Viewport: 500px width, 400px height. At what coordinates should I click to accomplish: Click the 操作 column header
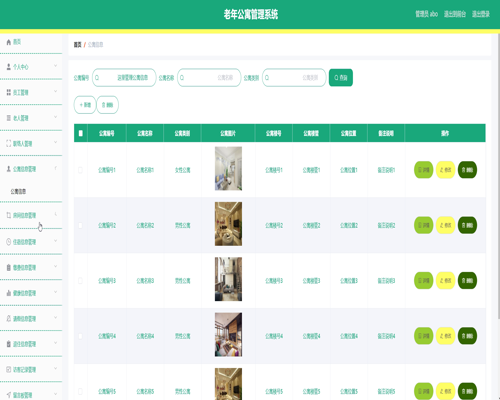(x=445, y=133)
